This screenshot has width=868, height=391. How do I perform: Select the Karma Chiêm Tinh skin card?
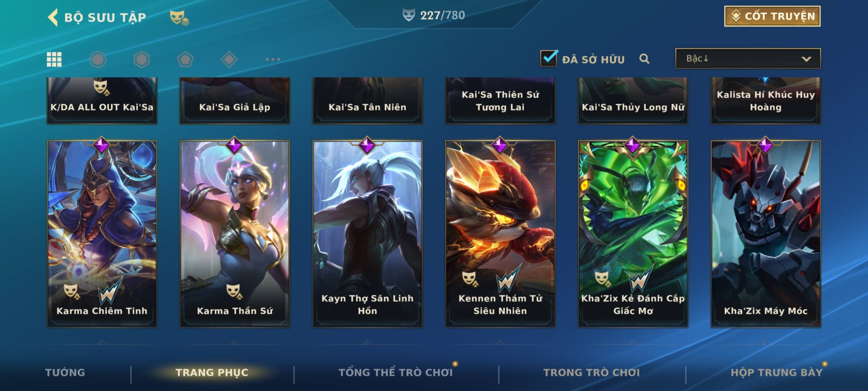point(102,234)
